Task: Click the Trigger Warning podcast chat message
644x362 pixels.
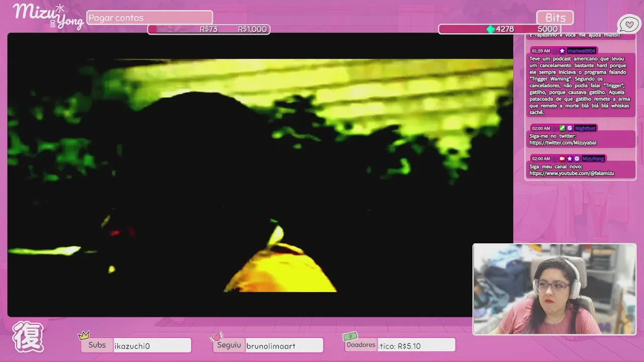Action: [x=581, y=85]
